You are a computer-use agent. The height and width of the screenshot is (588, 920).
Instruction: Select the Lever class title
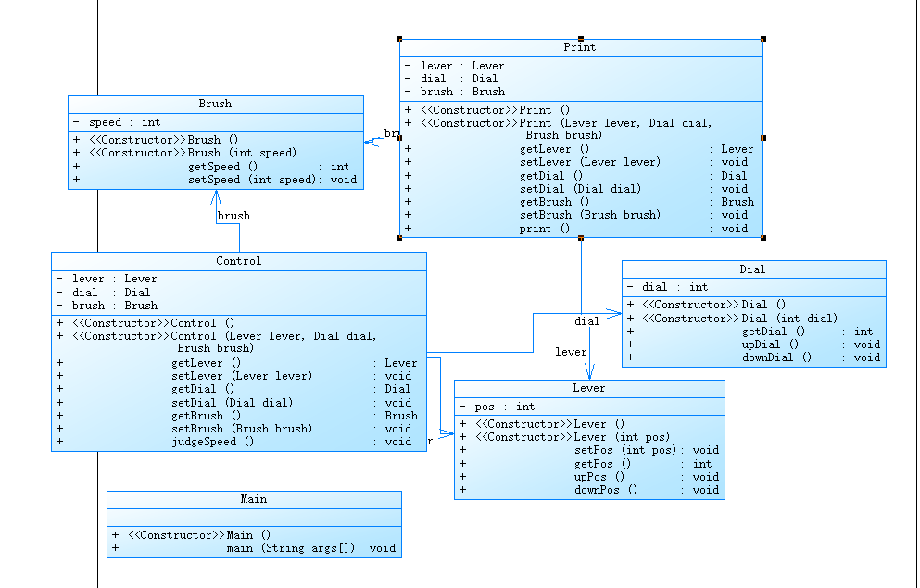[589, 388]
